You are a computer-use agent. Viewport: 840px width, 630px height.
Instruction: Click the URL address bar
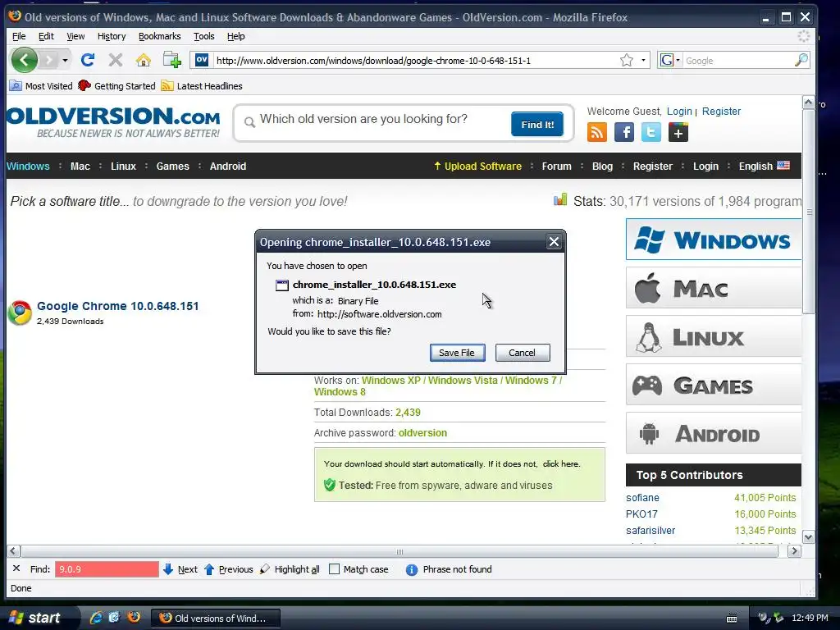click(x=415, y=61)
